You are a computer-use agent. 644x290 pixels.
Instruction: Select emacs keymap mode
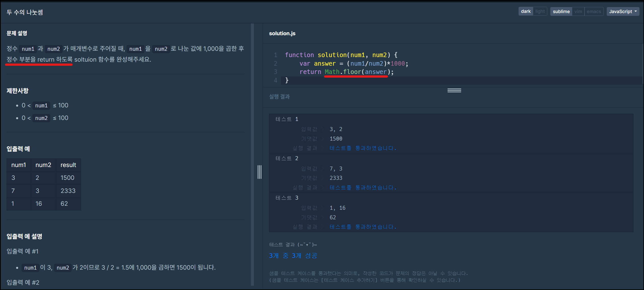click(594, 12)
